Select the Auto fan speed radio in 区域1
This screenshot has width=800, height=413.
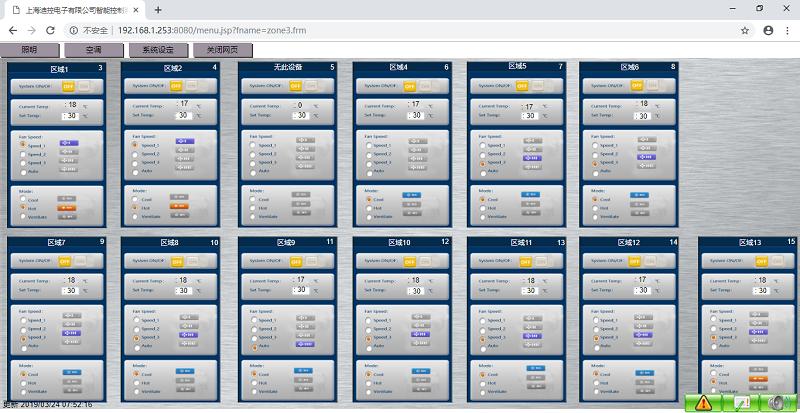tap(22, 171)
